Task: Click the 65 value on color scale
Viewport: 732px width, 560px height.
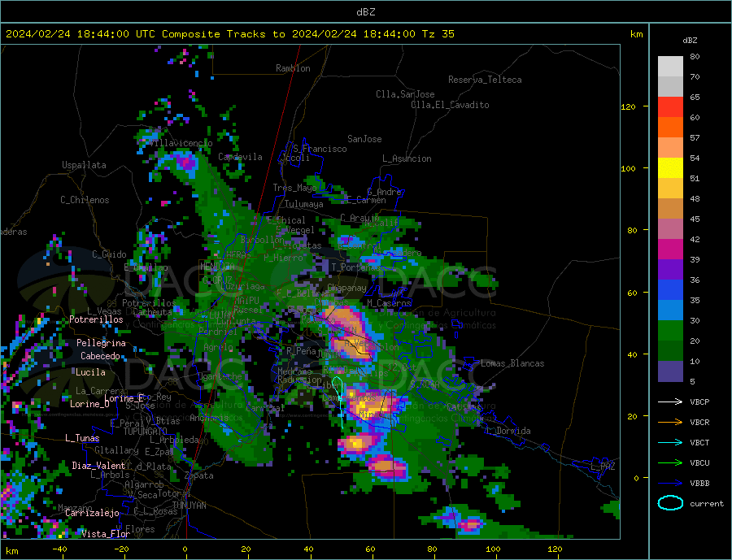Action: click(x=695, y=97)
